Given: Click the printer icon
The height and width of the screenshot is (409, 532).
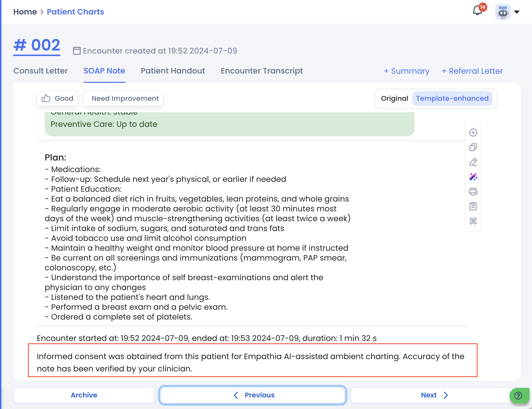Looking at the screenshot, I should pos(473,191).
